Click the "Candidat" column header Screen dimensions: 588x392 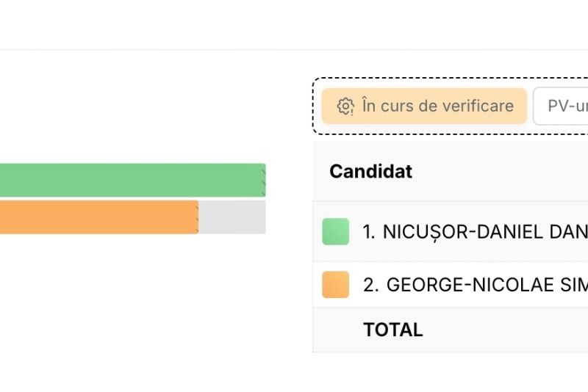(x=370, y=172)
